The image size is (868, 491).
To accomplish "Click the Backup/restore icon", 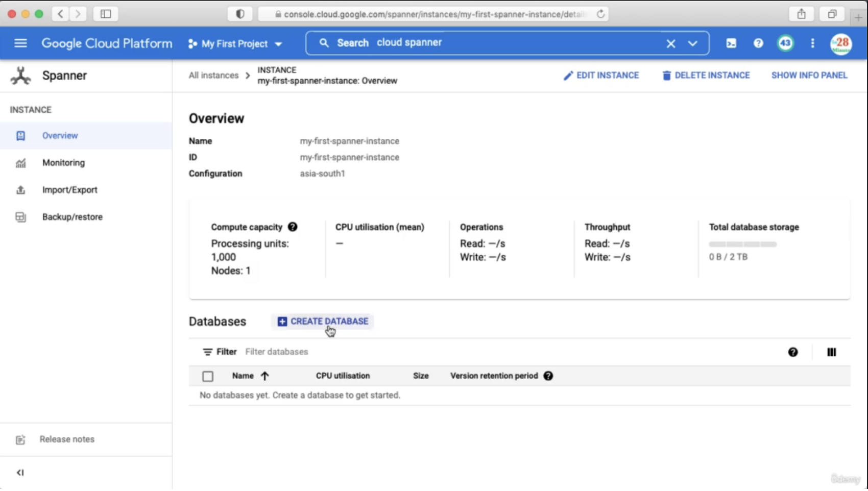I will [20, 217].
